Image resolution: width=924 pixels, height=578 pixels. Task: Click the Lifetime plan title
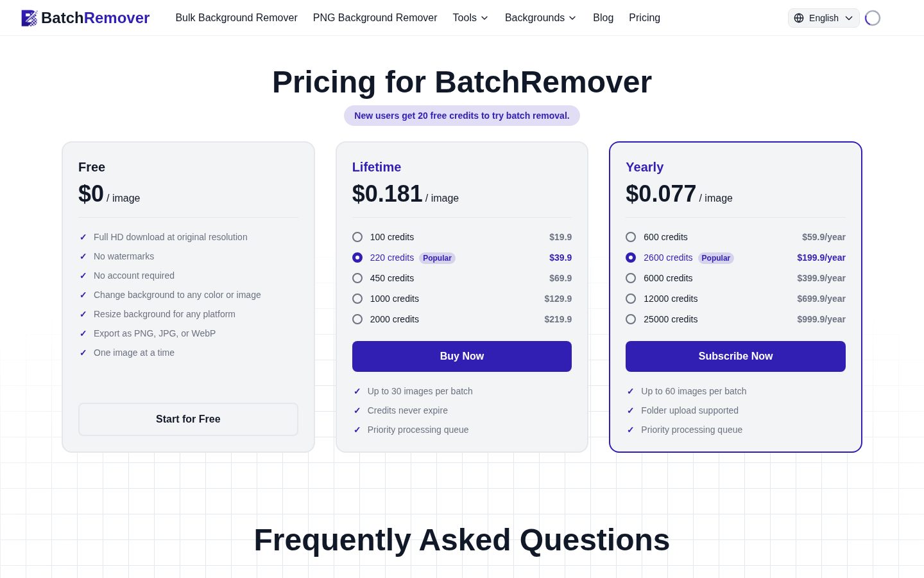377,167
